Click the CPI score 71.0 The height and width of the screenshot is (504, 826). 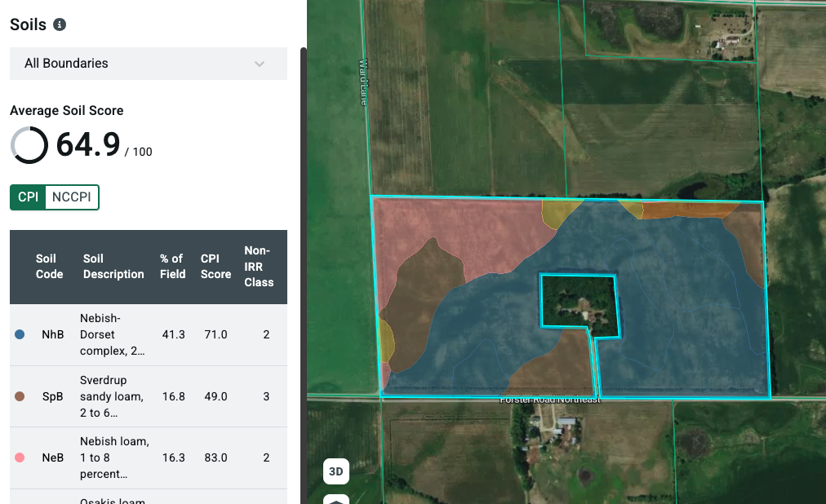coord(216,334)
